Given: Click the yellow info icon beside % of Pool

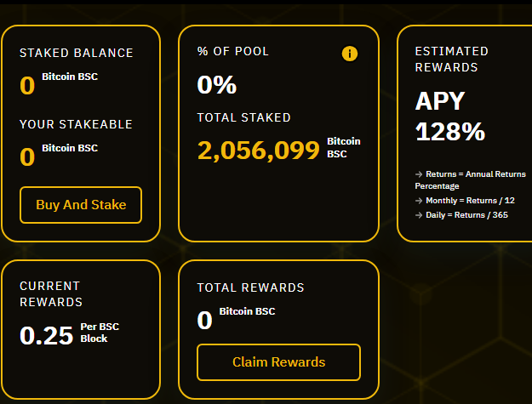Looking at the screenshot, I should point(350,54).
